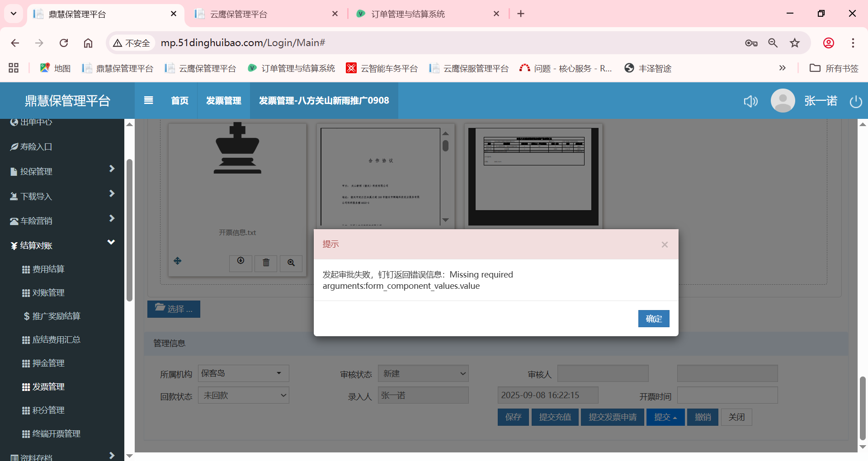The height and width of the screenshot is (461, 868).
Task: Click the 提交充值 button
Action: click(555, 417)
